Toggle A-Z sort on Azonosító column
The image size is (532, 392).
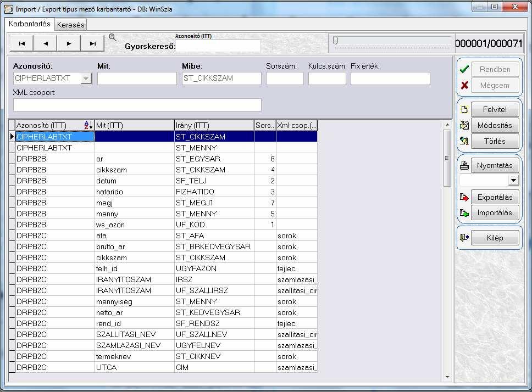pos(88,125)
